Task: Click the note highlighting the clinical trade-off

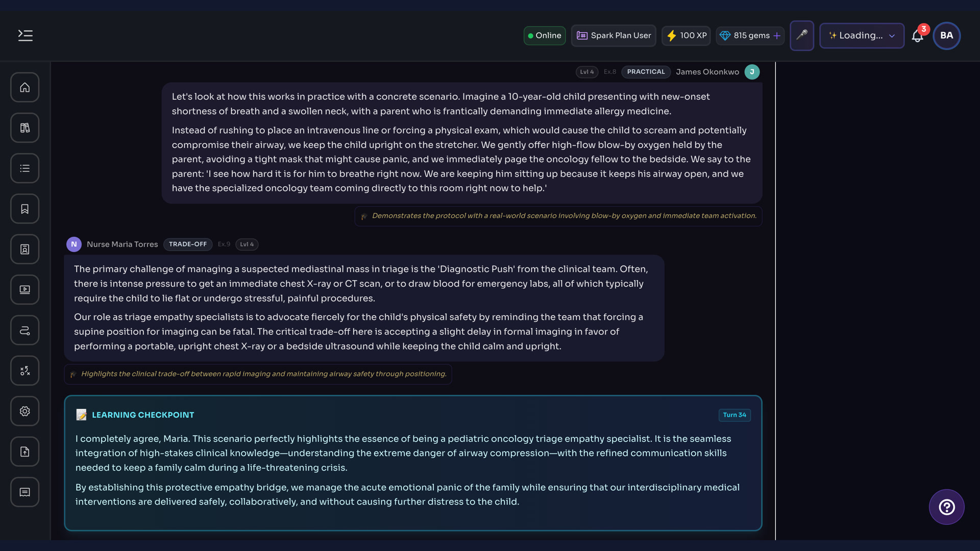Action: pyautogui.click(x=258, y=374)
